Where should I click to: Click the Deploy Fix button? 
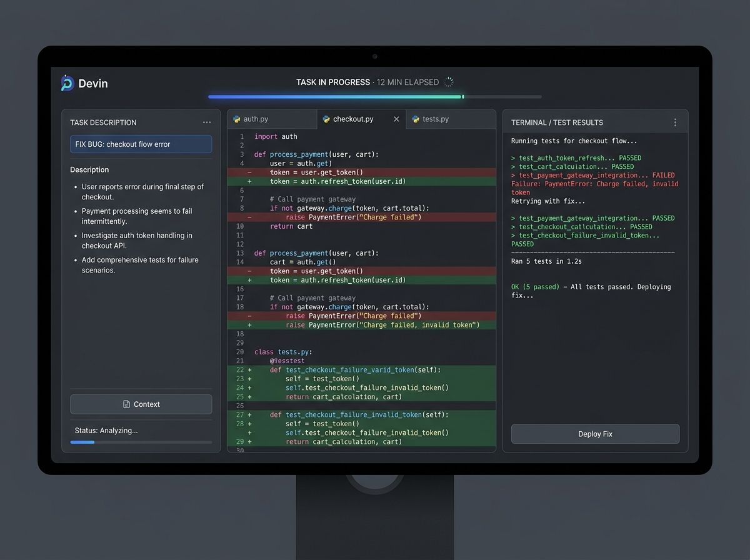(595, 434)
